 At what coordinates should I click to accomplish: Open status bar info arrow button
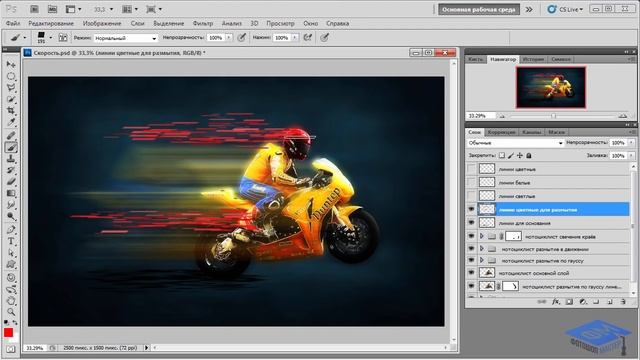tap(147, 348)
